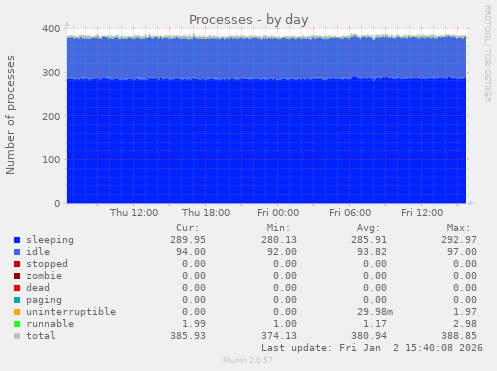
Task: Click sleeping minimum value 280.13
Action: coord(279,240)
